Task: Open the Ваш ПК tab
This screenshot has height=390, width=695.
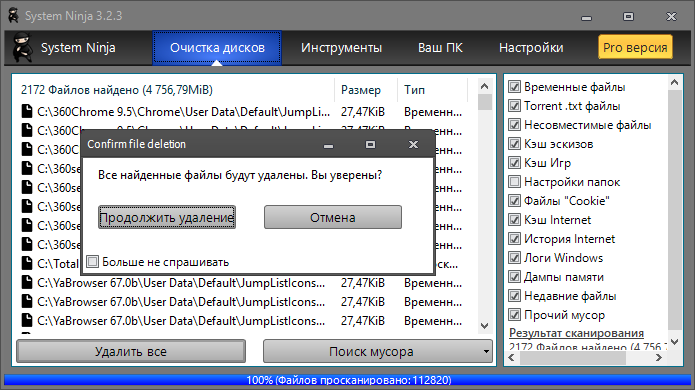Action: pos(440,47)
